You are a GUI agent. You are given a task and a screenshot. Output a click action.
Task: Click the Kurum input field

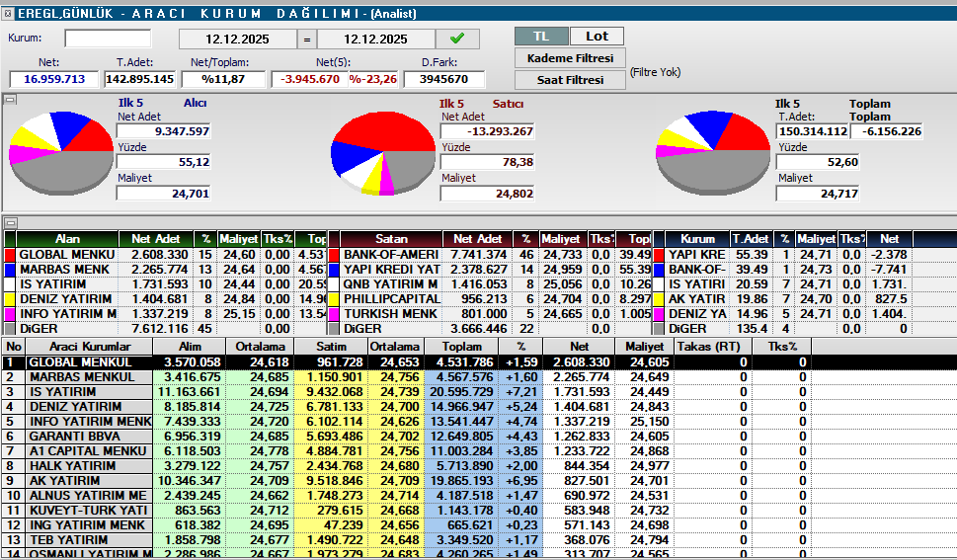108,39
